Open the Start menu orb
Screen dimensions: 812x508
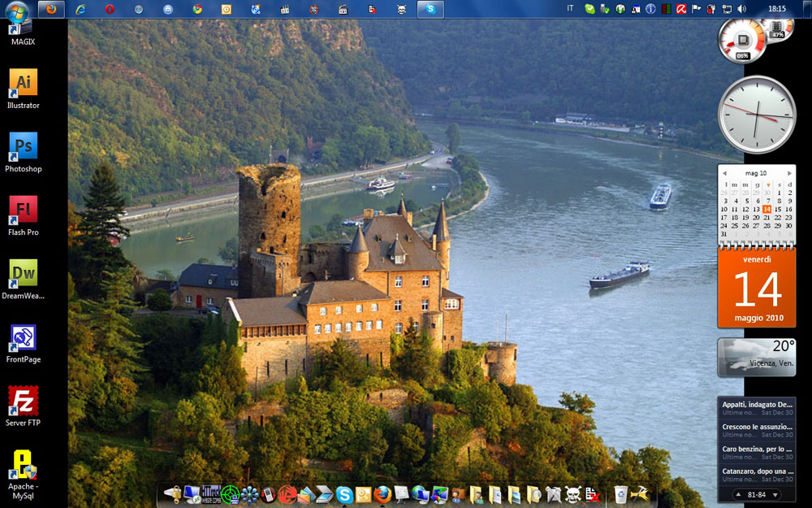(16, 9)
